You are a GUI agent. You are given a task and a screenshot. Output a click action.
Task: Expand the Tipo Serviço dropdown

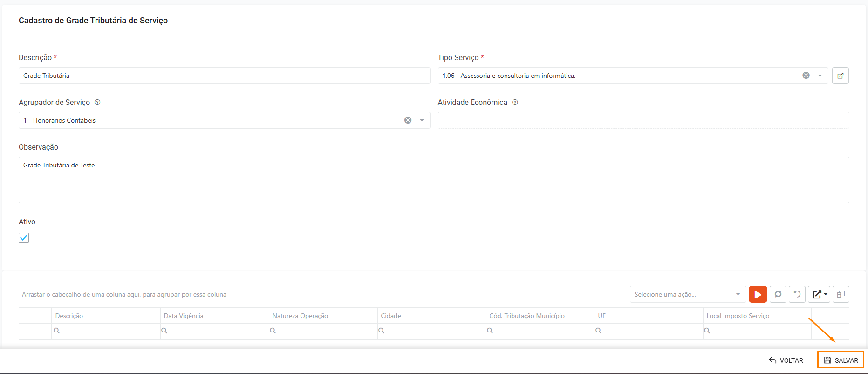820,76
